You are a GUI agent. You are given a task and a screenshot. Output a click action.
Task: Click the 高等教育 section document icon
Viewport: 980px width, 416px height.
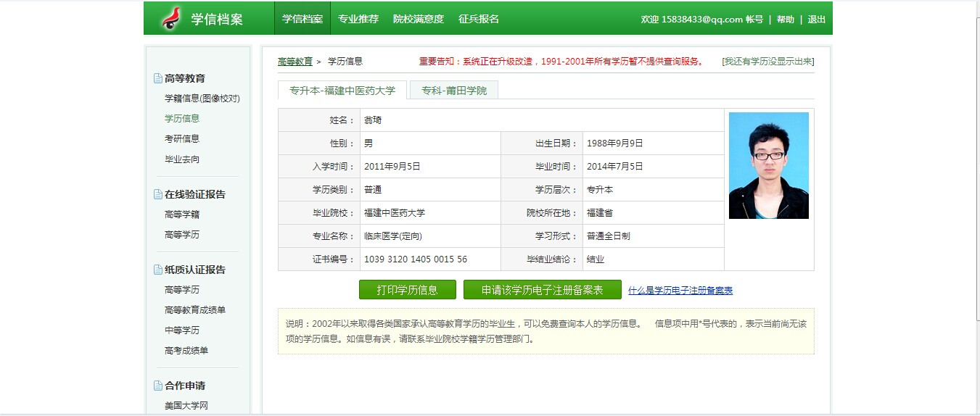click(x=158, y=78)
